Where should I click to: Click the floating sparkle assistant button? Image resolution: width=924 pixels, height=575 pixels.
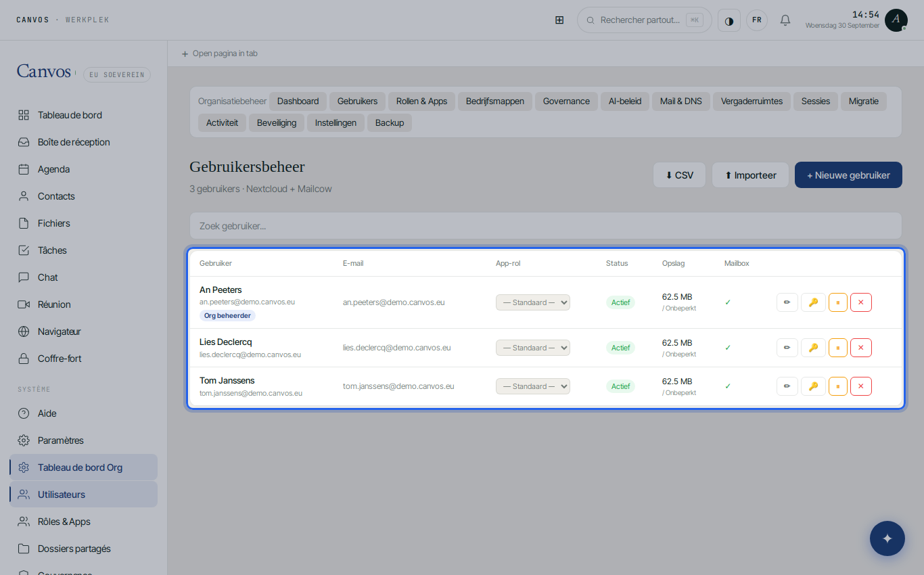tap(887, 538)
